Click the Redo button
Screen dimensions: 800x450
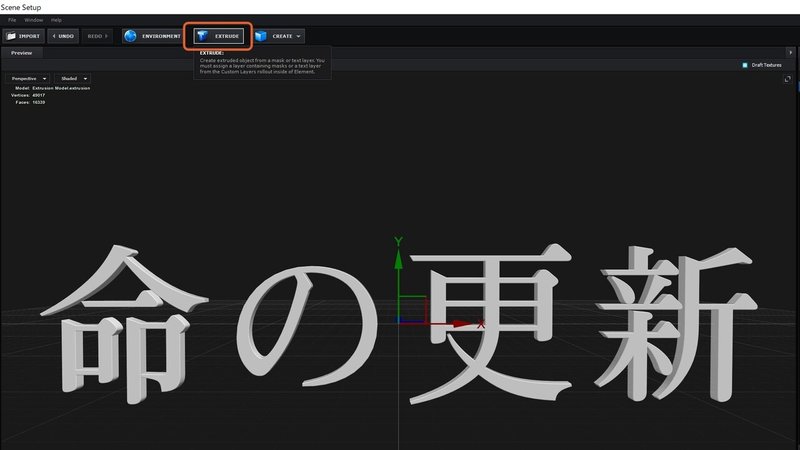(97, 36)
